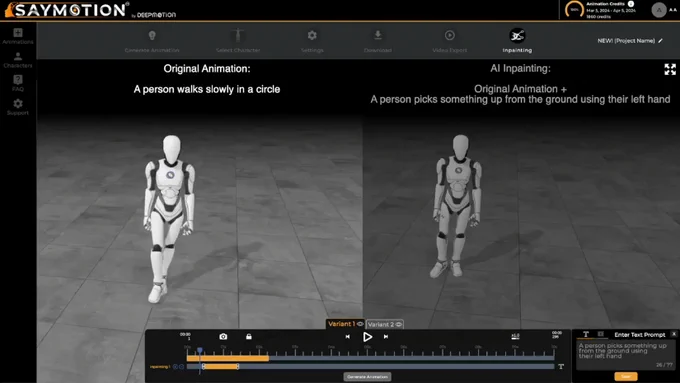
Task: Select the T text mode in prompt panel
Action: pos(586,334)
